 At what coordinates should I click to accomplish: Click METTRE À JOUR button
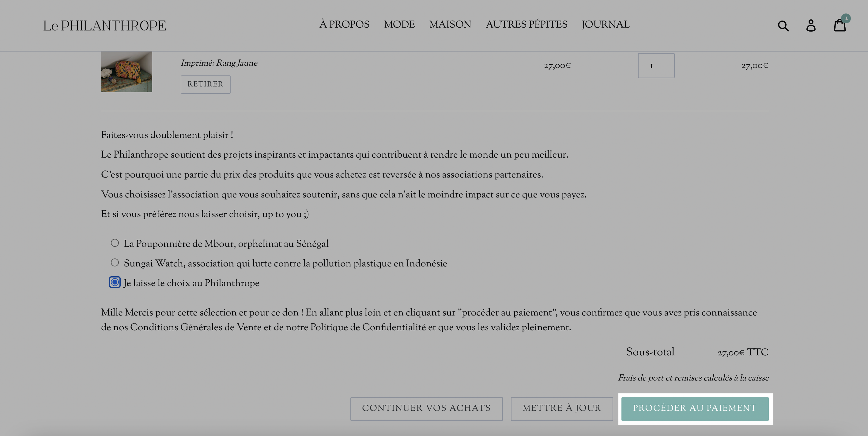pos(562,408)
